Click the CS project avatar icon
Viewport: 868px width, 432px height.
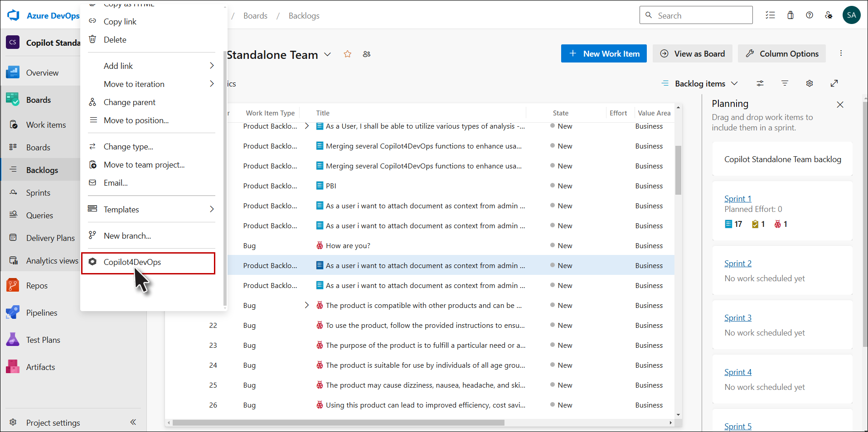point(13,42)
